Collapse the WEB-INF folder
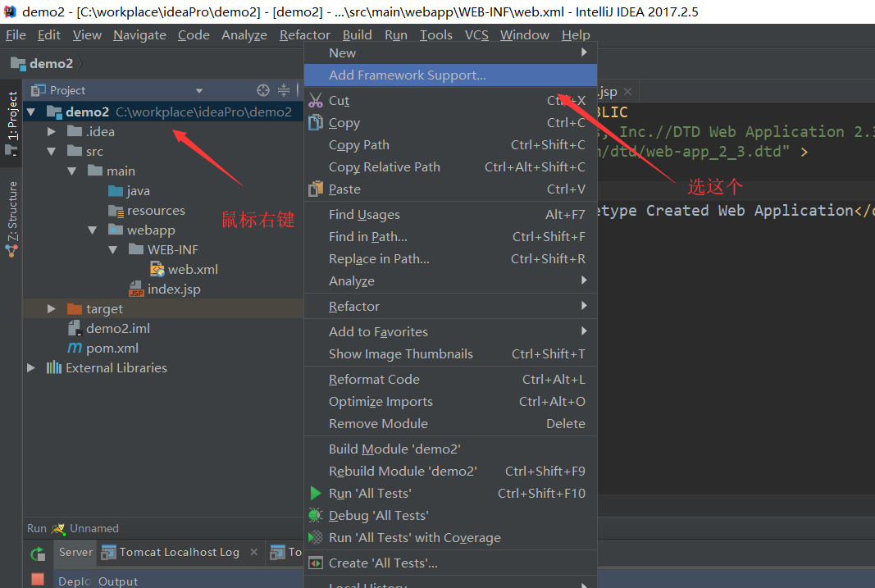 (113, 250)
